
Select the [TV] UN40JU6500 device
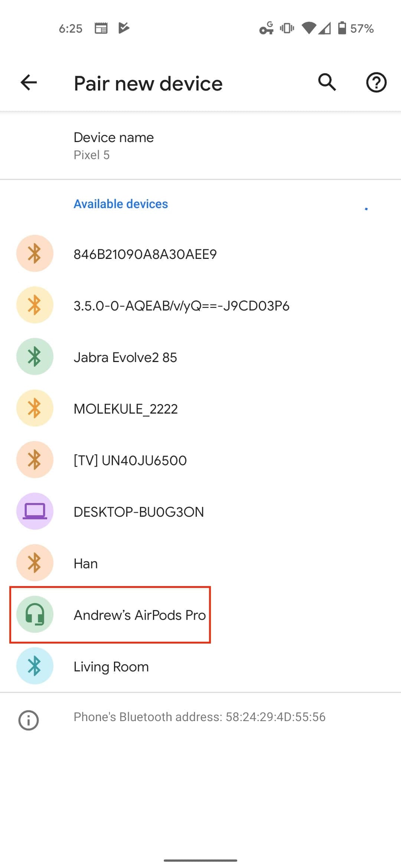point(200,460)
